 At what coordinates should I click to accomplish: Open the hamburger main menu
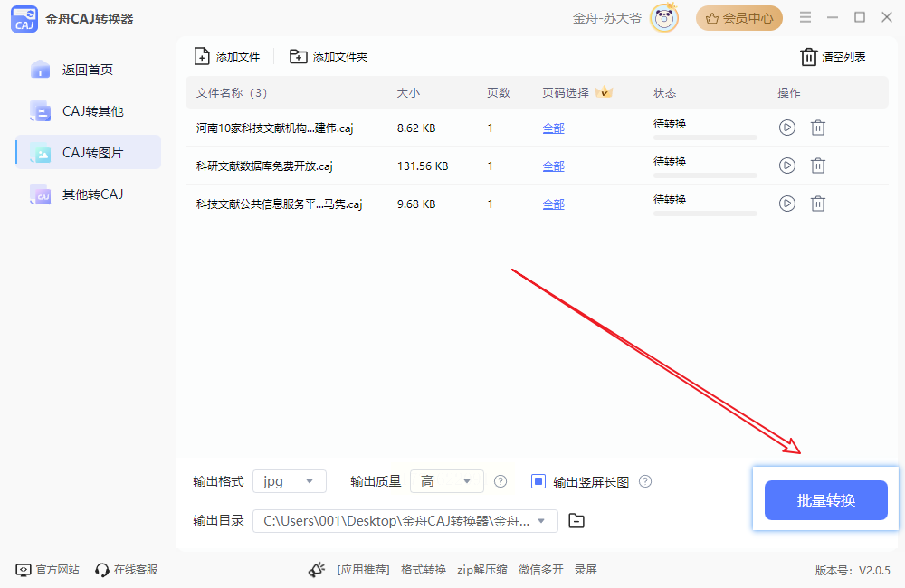click(805, 17)
